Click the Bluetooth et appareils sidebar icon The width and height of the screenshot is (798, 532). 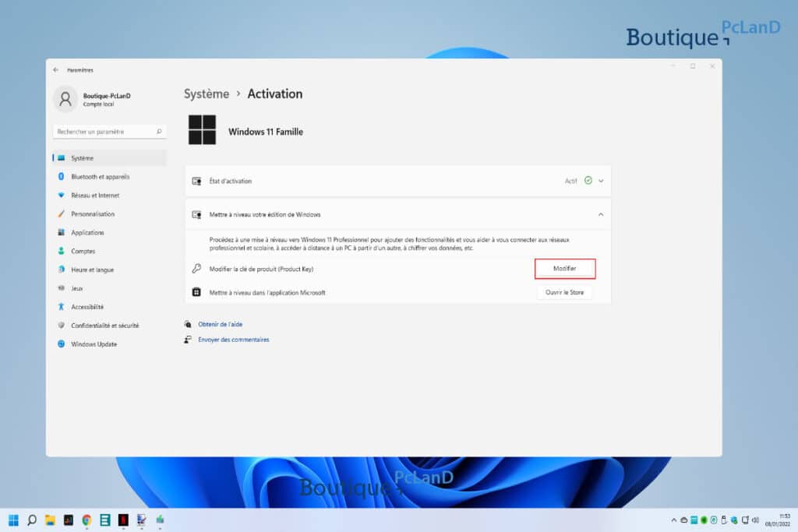coord(61,177)
